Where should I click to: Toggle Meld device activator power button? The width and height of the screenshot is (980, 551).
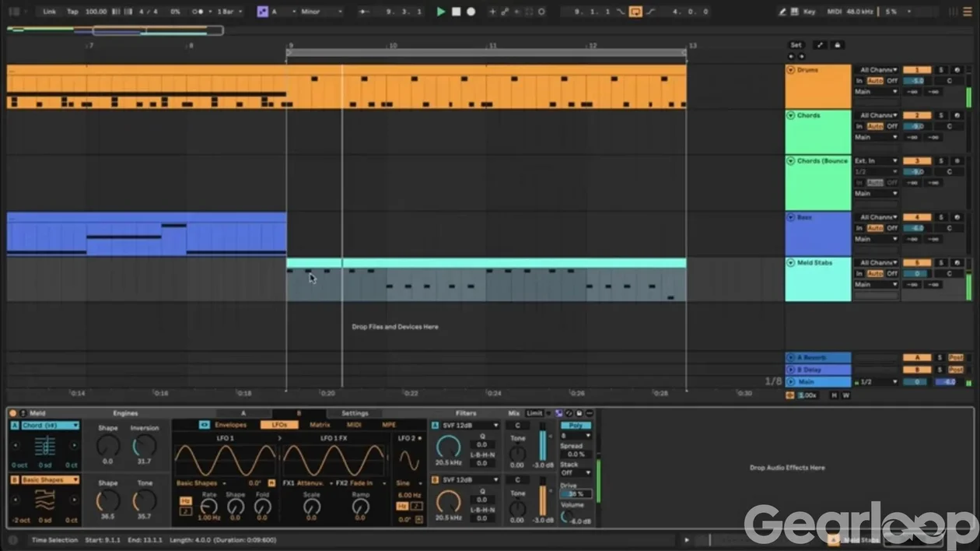(x=12, y=413)
